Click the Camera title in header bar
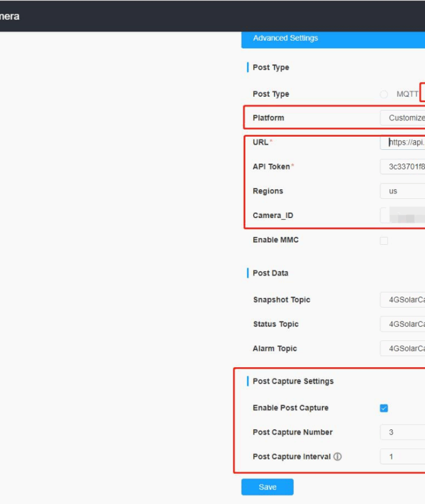Image resolution: width=425 pixels, height=504 pixels. coord(9,16)
